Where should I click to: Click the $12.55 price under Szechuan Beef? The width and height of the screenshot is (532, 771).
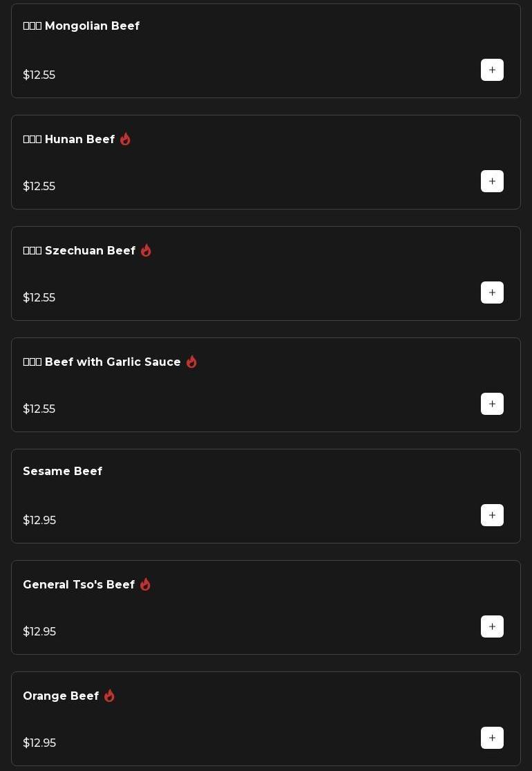coord(39,298)
